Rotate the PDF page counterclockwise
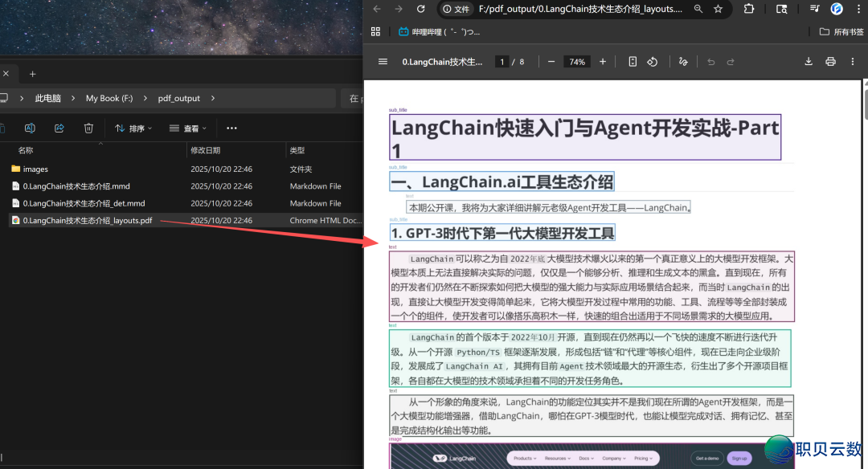 (653, 61)
